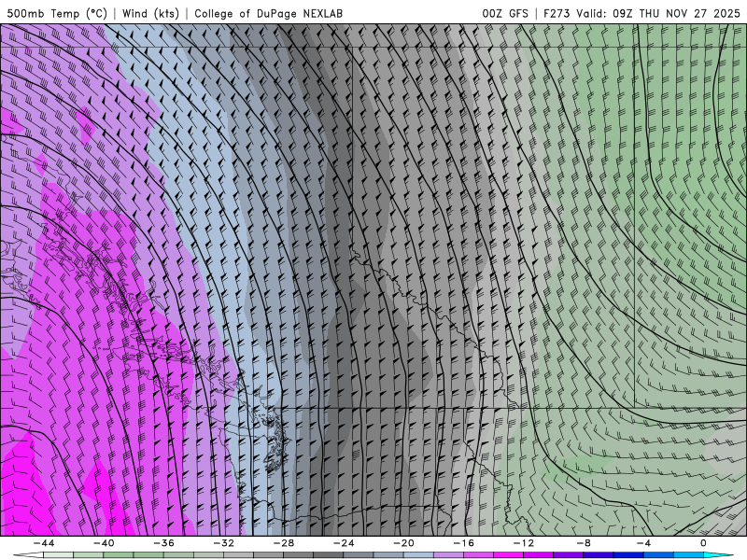This screenshot has width=747, height=560.
Task: Select the -32 legend value
Action: [224, 543]
